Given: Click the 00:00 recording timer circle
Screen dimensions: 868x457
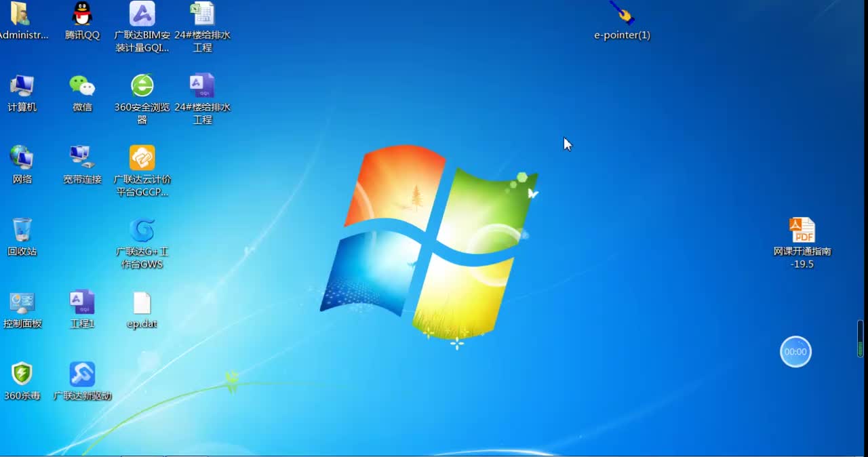Looking at the screenshot, I should 795,352.
